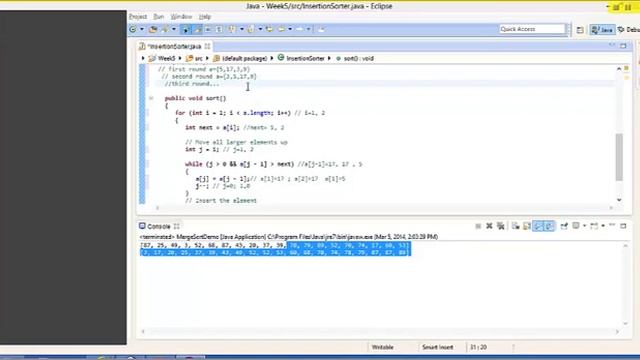Click the Pin Console icon
Image resolution: width=640 pixels, height=360 pixels.
click(x=564, y=226)
